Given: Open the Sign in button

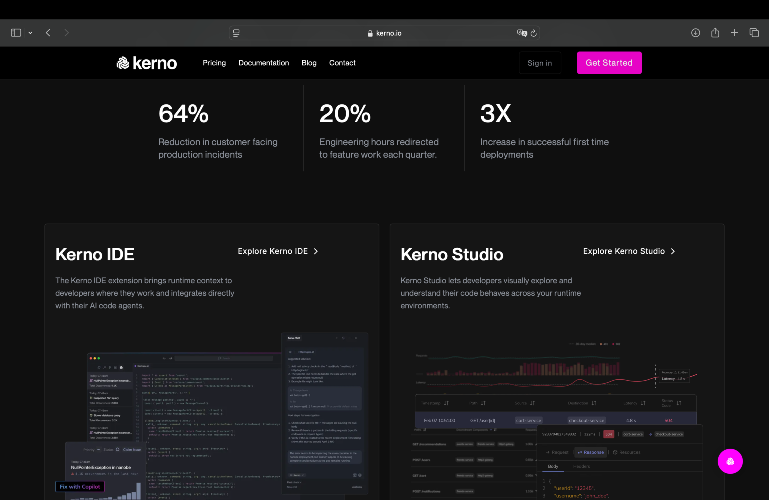Looking at the screenshot, I should (x=539, y=63).
